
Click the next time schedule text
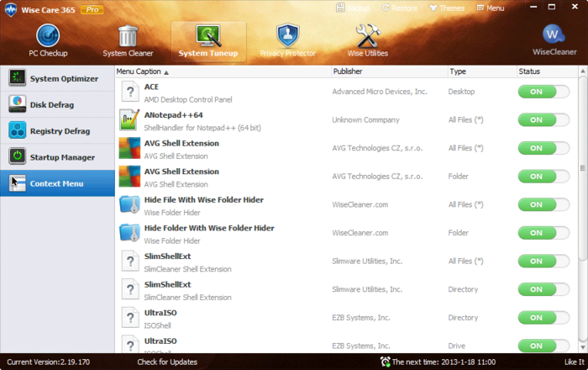[444, 362]
